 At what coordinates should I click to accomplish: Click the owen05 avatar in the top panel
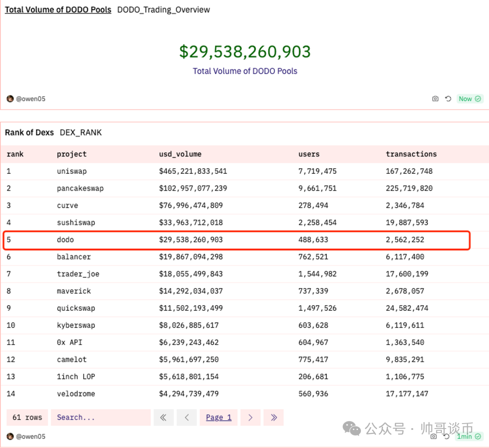(10, 99)
